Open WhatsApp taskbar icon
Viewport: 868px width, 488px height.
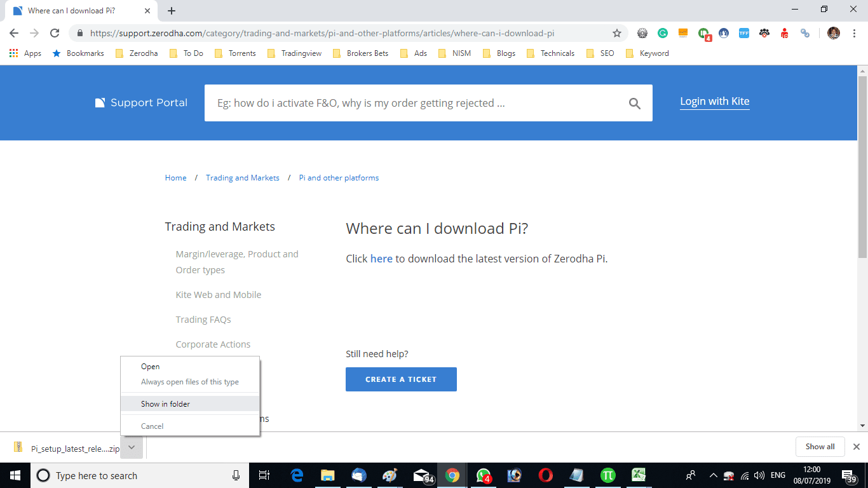484,475
